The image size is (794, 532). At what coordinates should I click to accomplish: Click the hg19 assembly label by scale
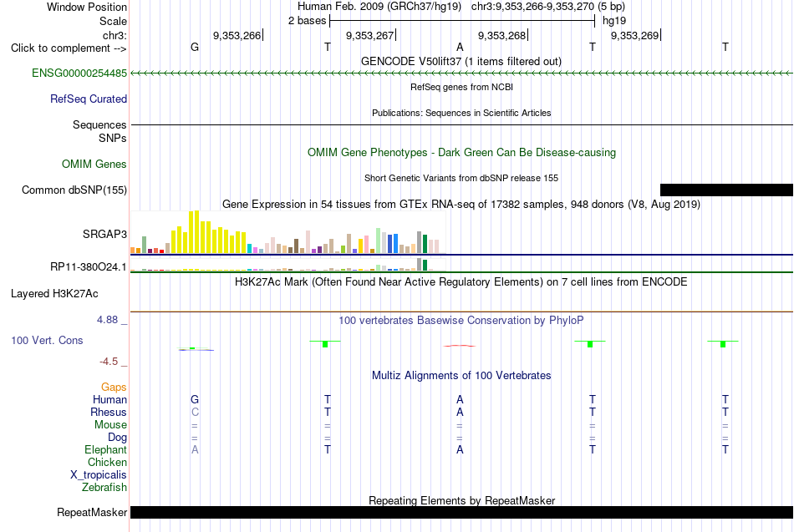coord(614,21)
